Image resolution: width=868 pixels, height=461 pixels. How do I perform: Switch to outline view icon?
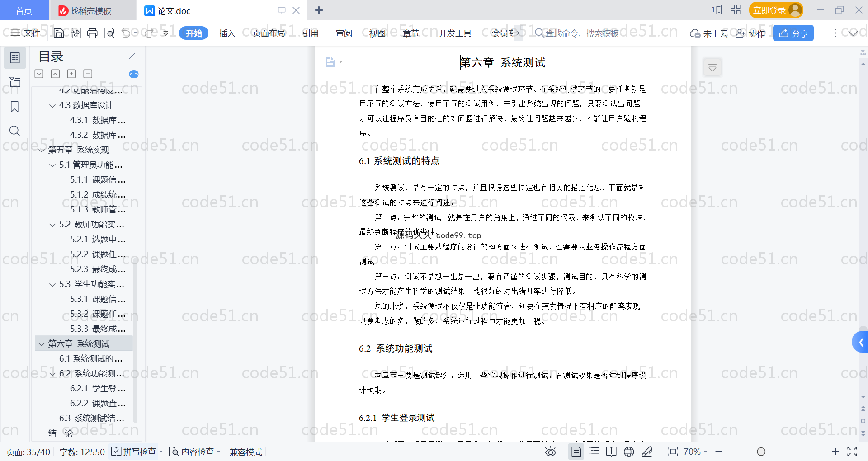tap(594, 452)
